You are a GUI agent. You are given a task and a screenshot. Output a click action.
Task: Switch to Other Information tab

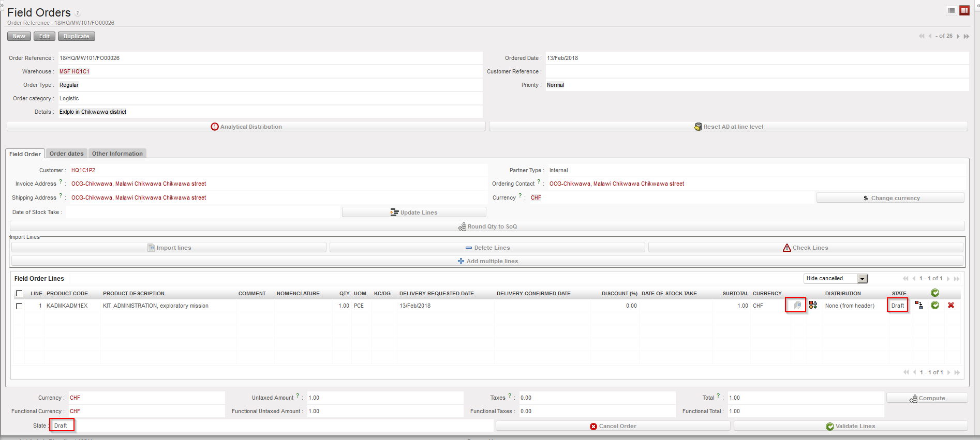point(117,154)
